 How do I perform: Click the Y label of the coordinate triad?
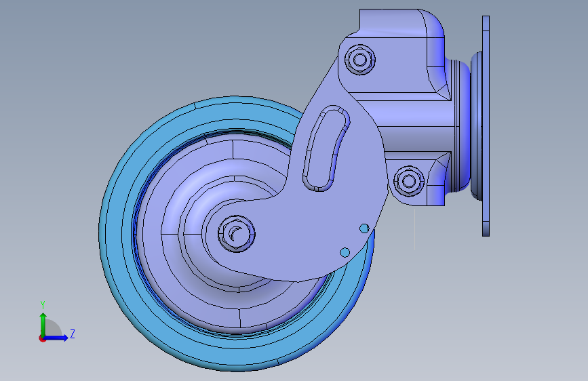(x=43, y=305)
